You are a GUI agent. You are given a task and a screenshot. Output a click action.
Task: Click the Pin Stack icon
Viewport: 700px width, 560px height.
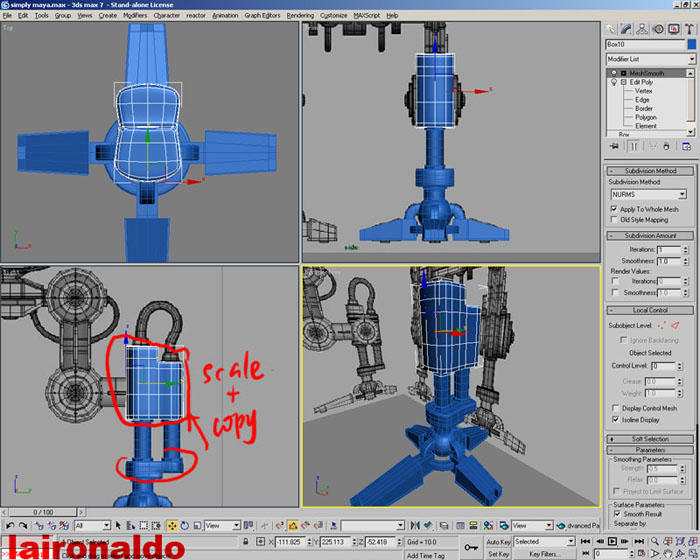(614, 146)
